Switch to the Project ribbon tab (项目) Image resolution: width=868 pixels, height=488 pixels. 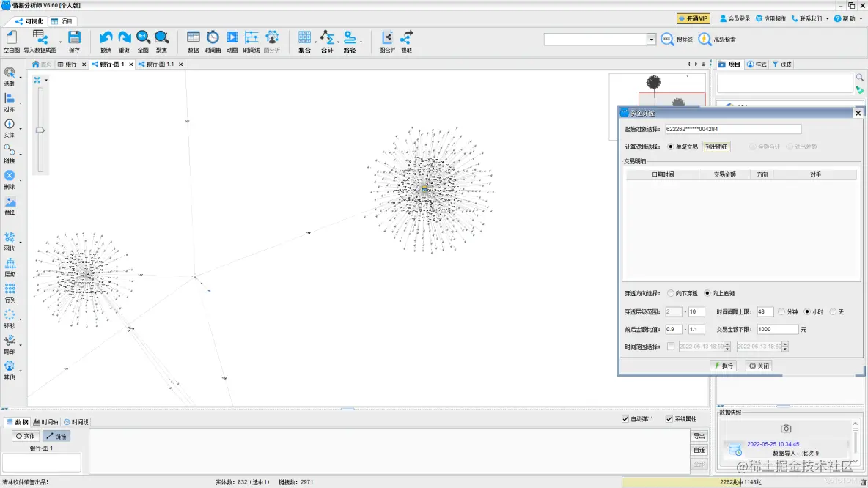62,21
